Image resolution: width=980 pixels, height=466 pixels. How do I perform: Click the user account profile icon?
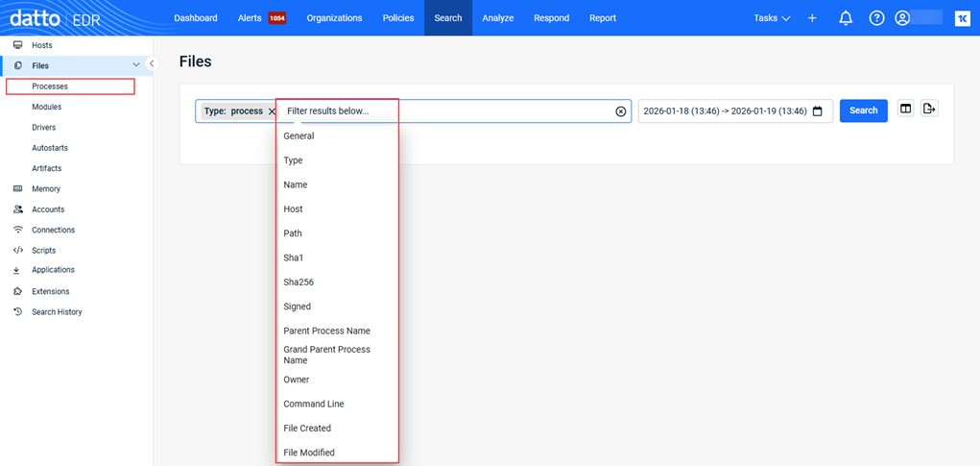[902, 18]
